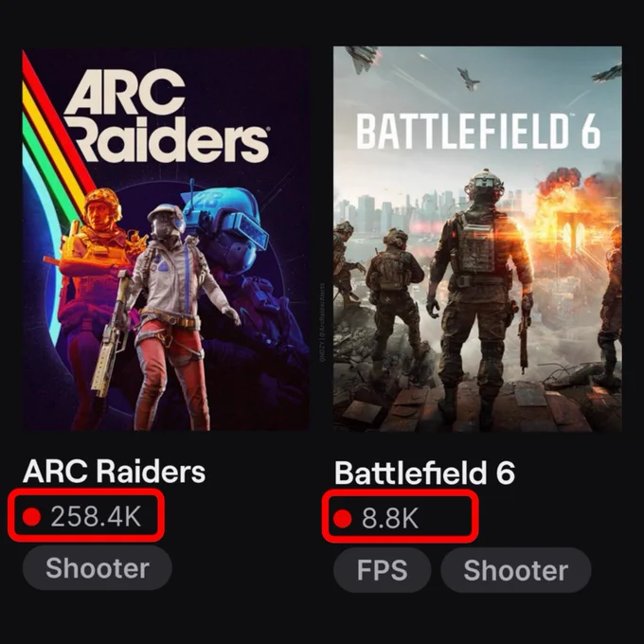Viewport: 644px width, 644px height.
Task: Select the Shooter tag under Battlefield 6
Action: tap(516, 570)
